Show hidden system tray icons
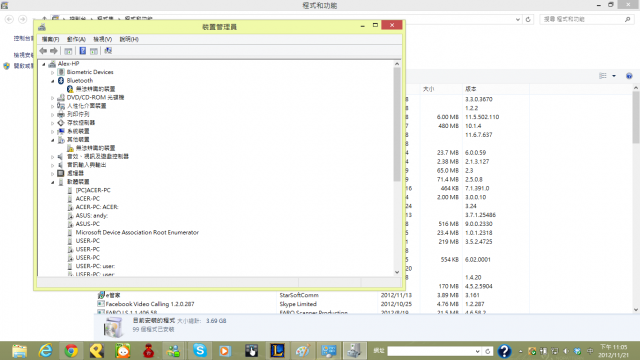Image resolution: width=640 pixels, height=360 pixels. click(520, 351)
